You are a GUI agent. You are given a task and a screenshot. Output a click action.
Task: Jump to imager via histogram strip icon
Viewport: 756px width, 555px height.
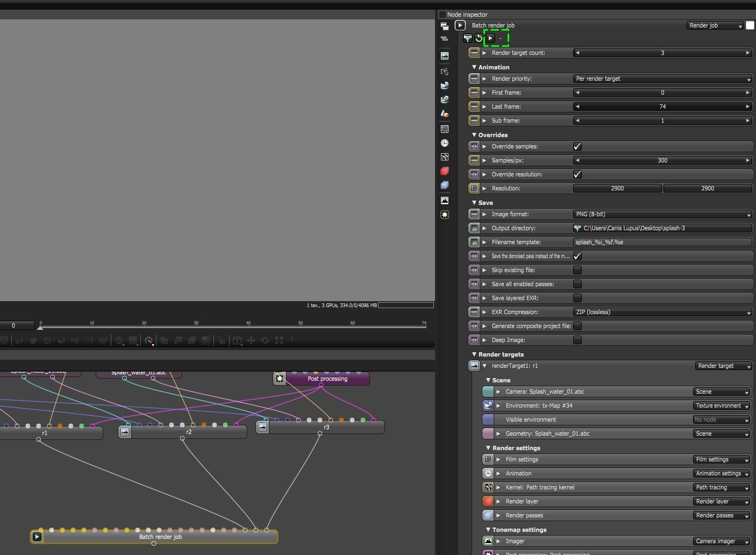tap(445, 201)
